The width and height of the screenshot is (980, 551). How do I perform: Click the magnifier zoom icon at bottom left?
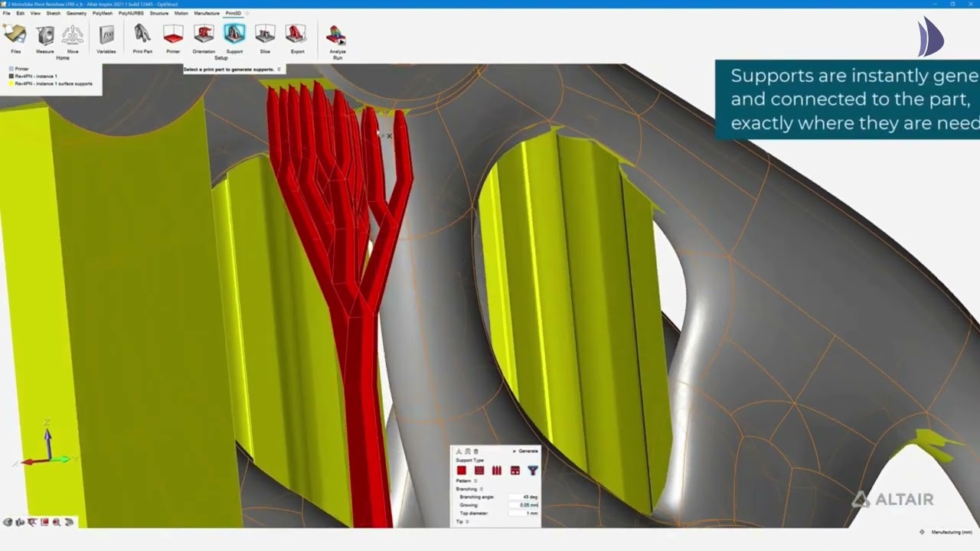[x=57, y=522]
